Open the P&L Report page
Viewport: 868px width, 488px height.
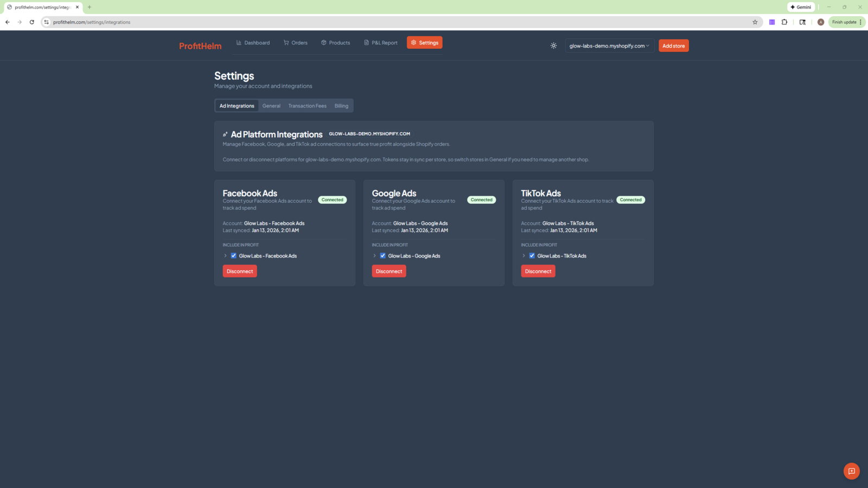pyautogui.click(x=381, y=43)
